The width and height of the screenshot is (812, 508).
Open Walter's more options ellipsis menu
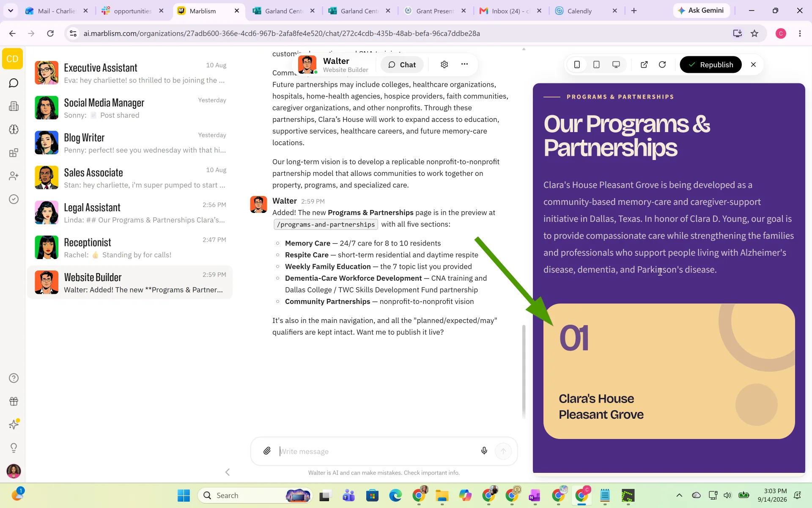[464, 64]
